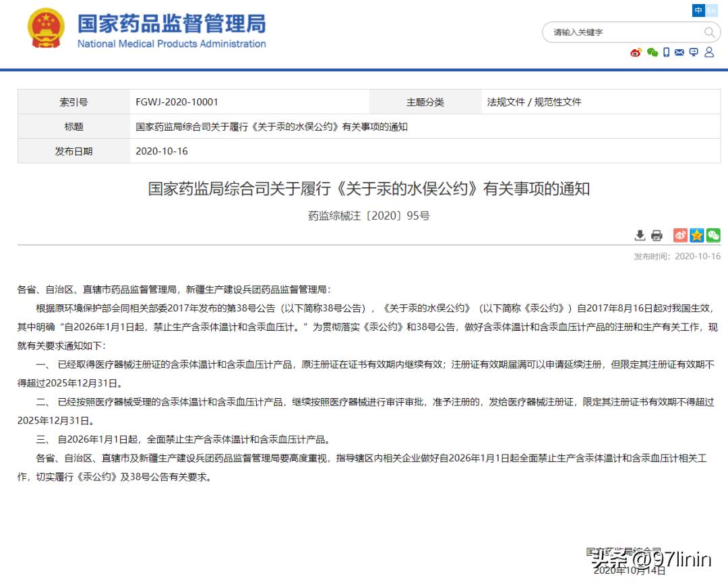Share the article to Qzone star icon
This screenshot has height=586, width=728.
tap(696, 236)
